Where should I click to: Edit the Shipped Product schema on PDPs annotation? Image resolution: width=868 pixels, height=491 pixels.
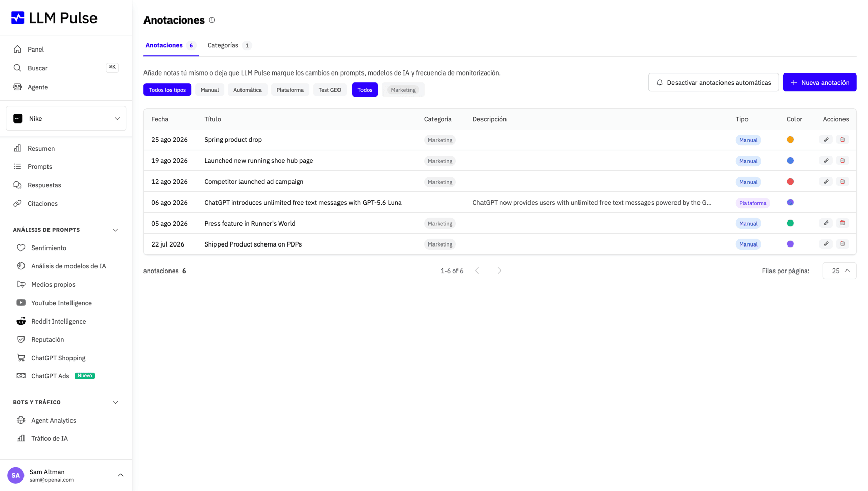pos(826,244)
